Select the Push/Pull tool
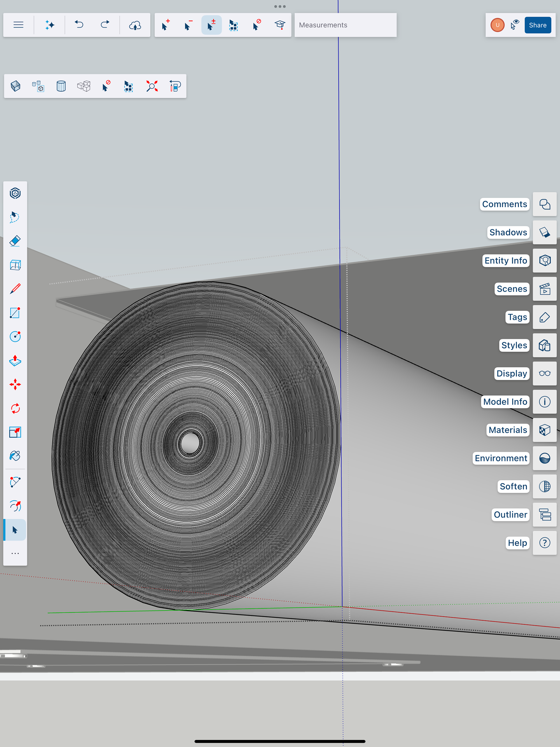Screen dimensions: 560x747 (15, 361)
